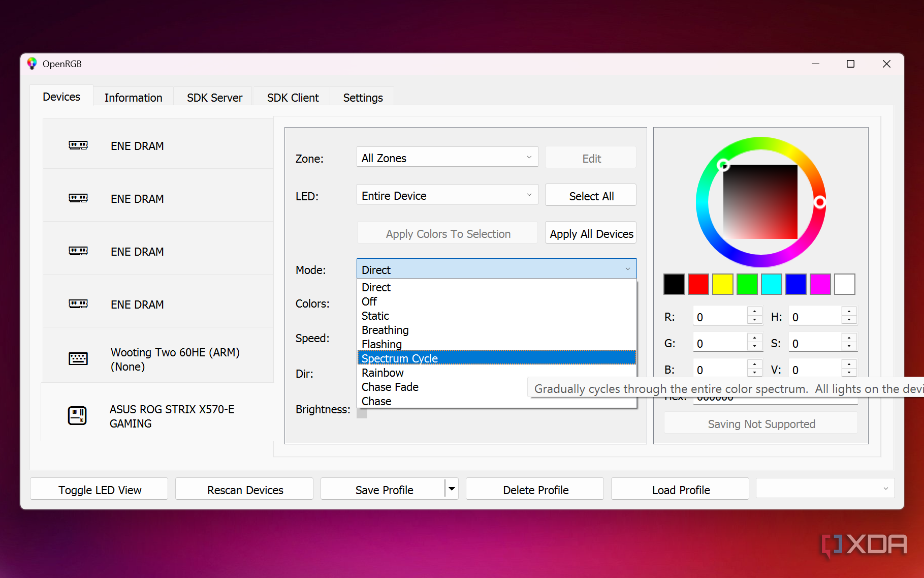Expand the LED dropdown showing Entire Device
This screenshot has height=578, width=924.
pos(447,196)
